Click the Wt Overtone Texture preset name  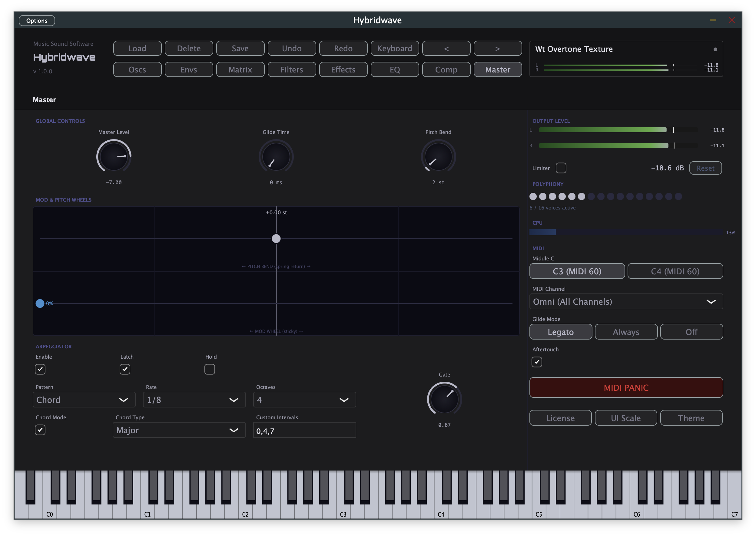click(573, 49)
